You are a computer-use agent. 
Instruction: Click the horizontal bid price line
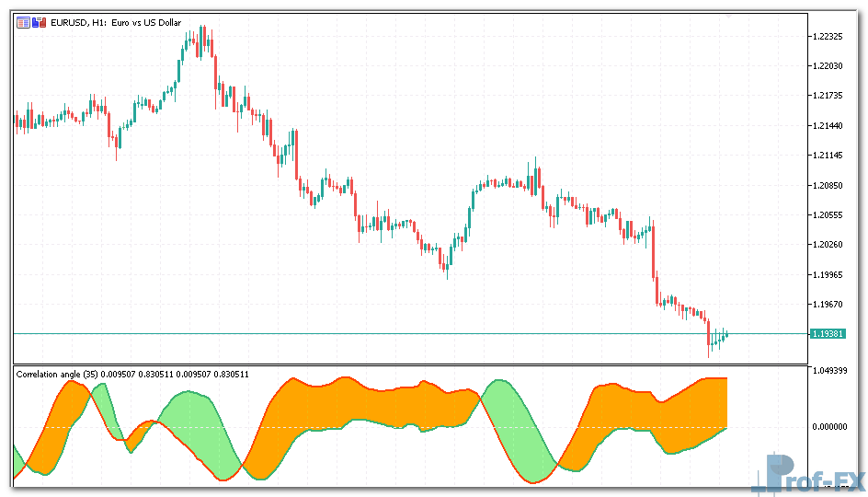368,332
